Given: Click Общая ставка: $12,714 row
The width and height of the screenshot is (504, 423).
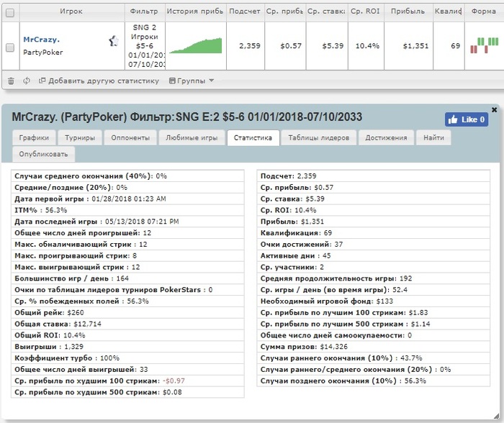Looking at the screenshot, I should [x=127, y=324].
